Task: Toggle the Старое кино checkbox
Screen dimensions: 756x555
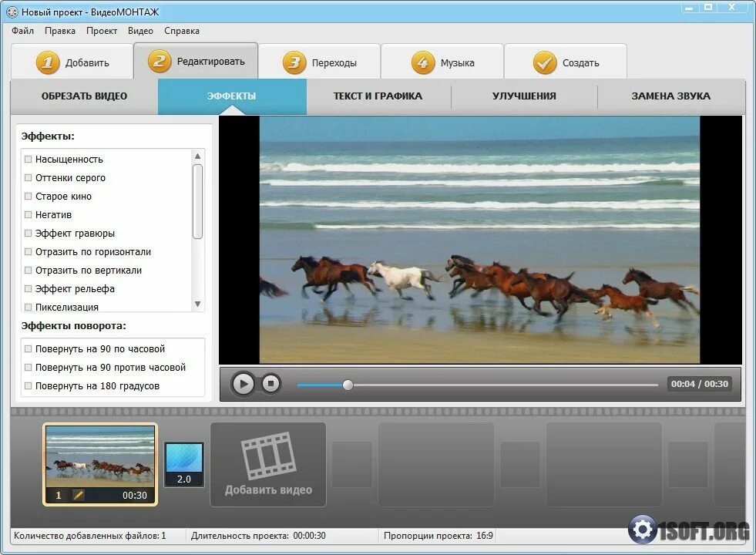Action: [x=28, y=197]
